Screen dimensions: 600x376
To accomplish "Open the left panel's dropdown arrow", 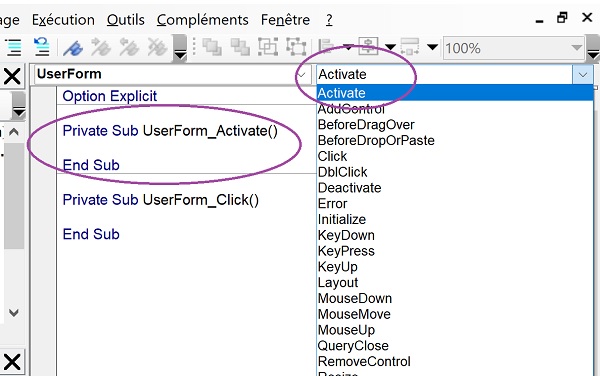I will click(19, 106).
